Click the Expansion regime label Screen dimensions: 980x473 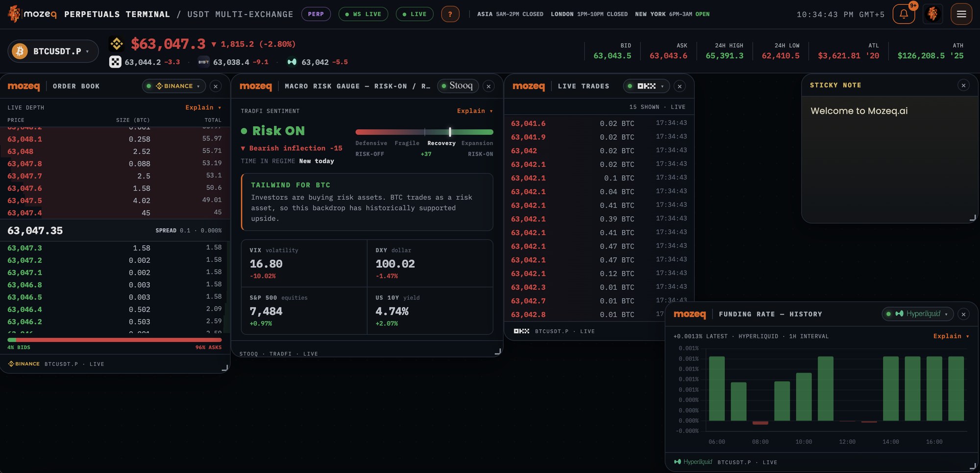click(477, 143)
